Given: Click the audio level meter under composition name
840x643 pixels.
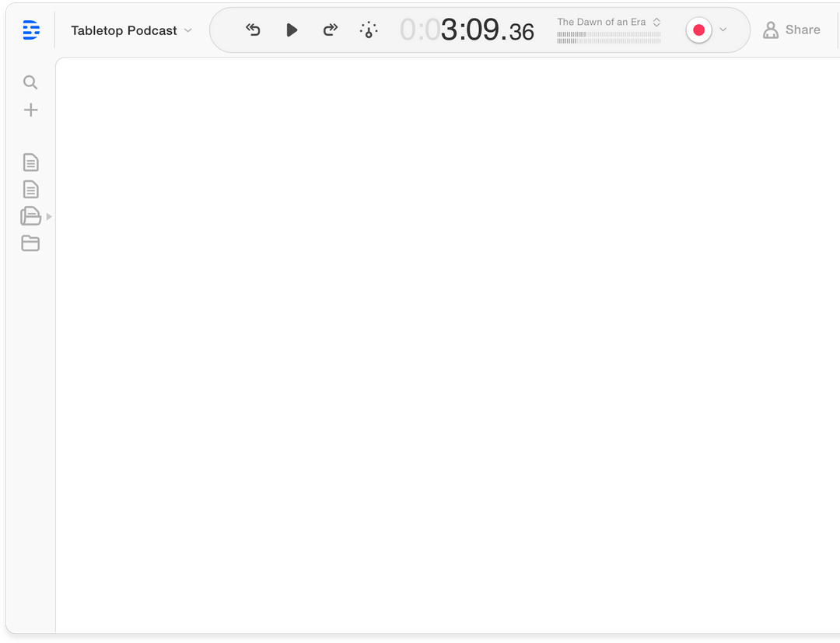Looking at the screenshot, I should click(x=608, y=37).
